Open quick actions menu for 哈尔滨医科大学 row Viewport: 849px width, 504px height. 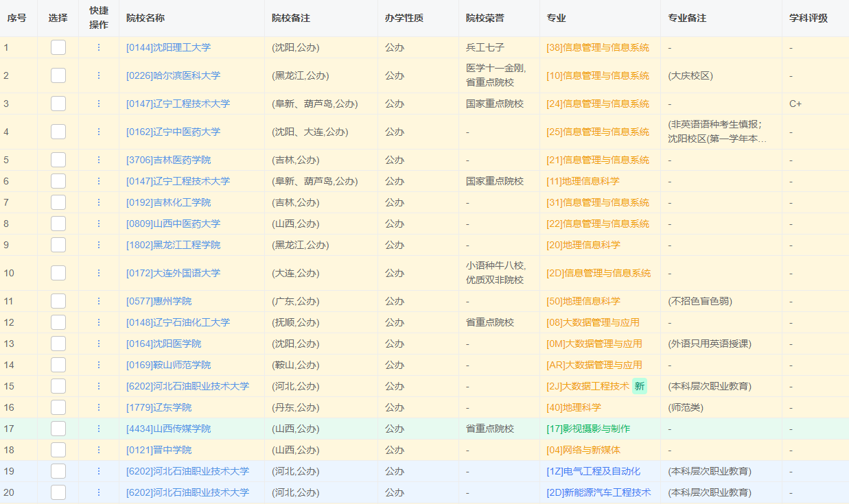99,75
